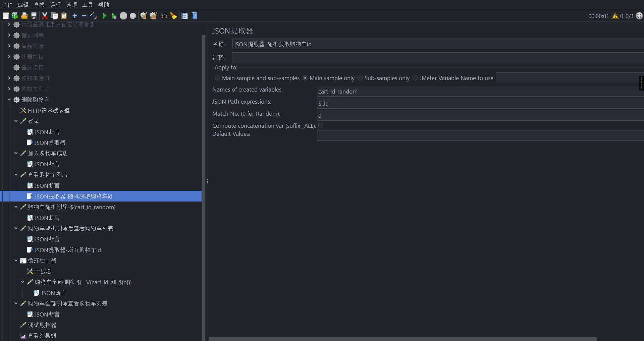Click the 名称 input field
This screenshot has height=341, width=644.
(438, 44)
